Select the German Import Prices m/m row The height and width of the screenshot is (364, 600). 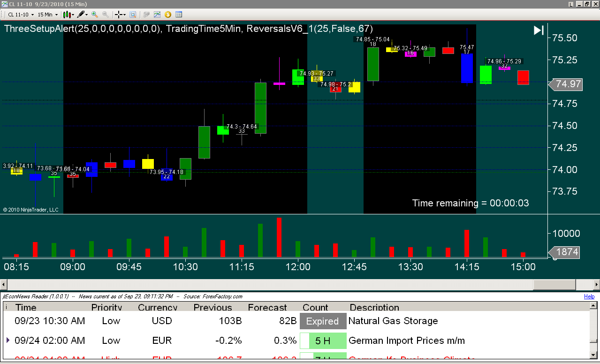tap(296, 341)
